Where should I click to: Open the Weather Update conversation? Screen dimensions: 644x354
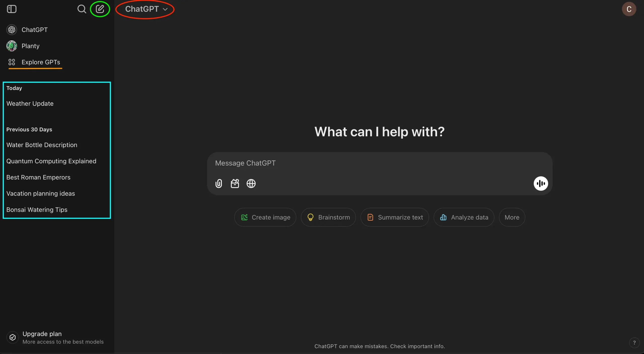point(30,104)
